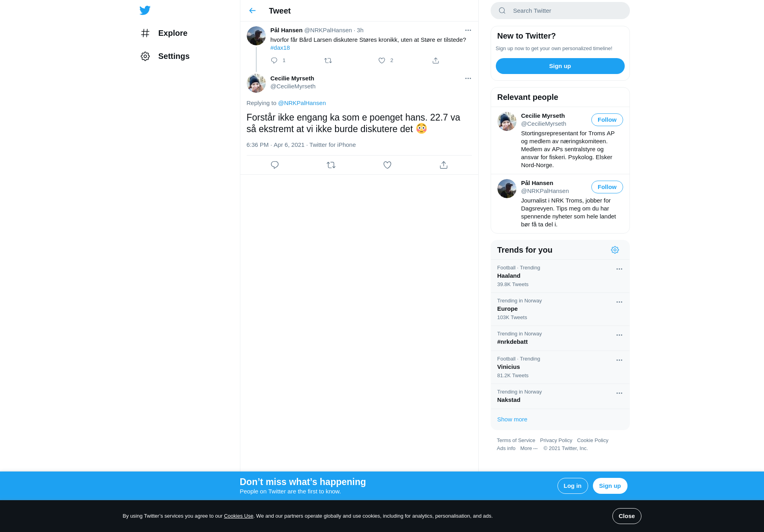Like Cecilie Myrseth's main tweet
Viewport: 764px width, 532px height.
point(387,165)
